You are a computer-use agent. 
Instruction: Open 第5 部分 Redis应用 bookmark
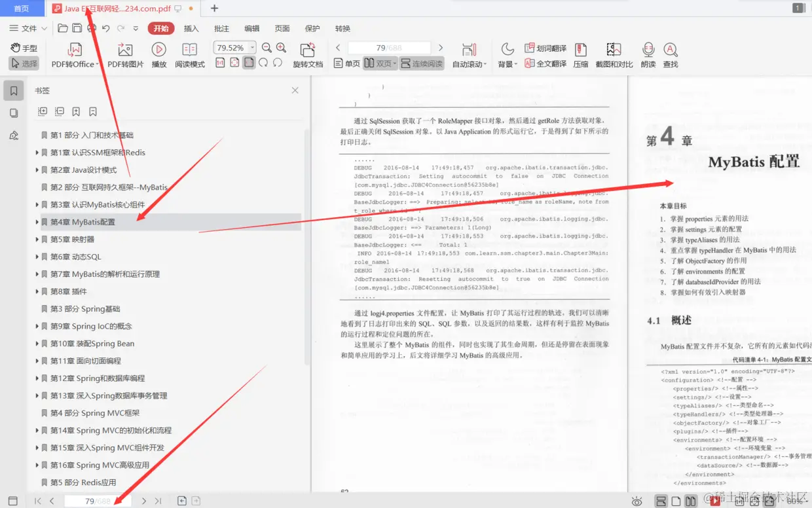tap(83, 482)
